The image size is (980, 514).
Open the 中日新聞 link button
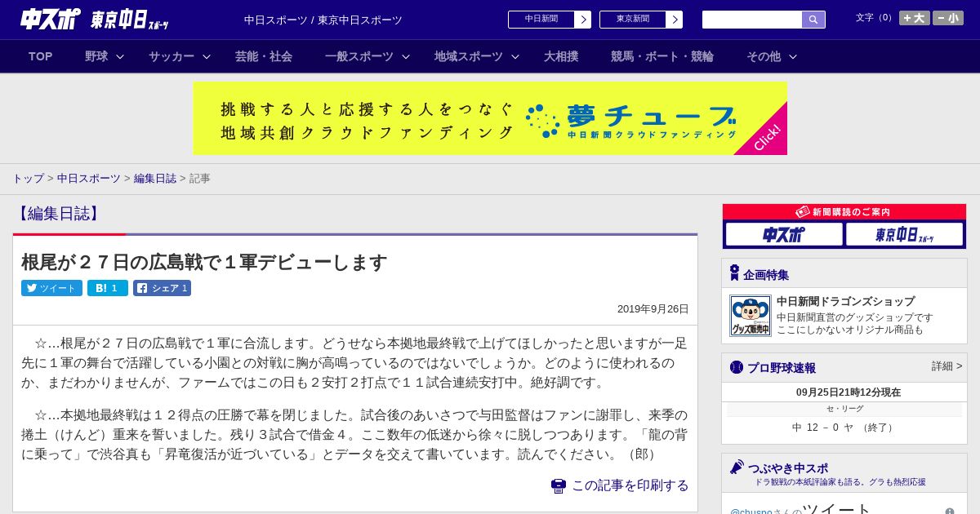click(x=541, y=20)
